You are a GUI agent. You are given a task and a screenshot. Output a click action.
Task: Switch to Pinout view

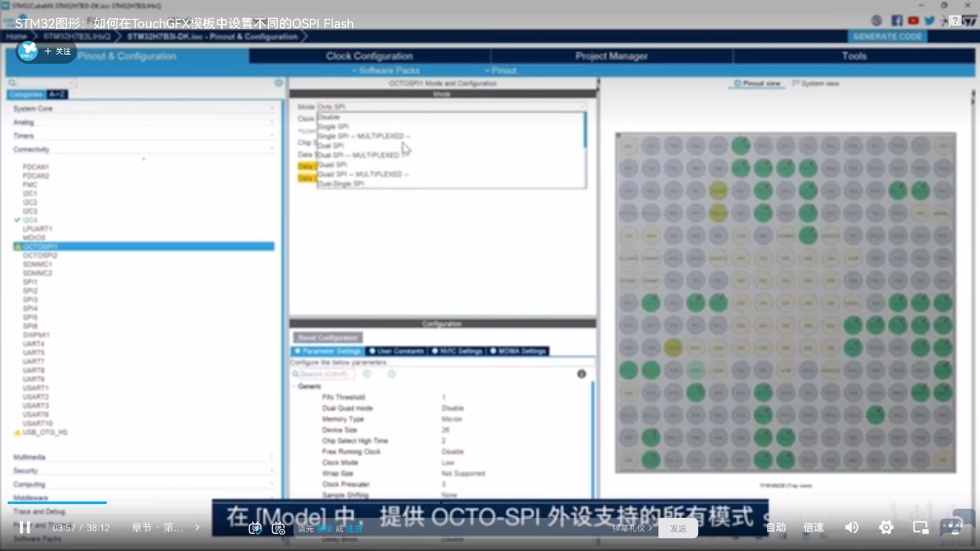757,83
